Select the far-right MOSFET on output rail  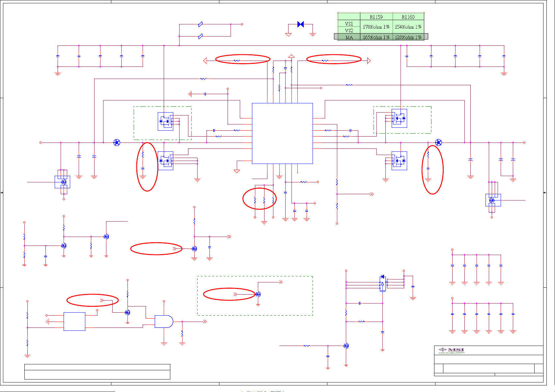[493, 200]
